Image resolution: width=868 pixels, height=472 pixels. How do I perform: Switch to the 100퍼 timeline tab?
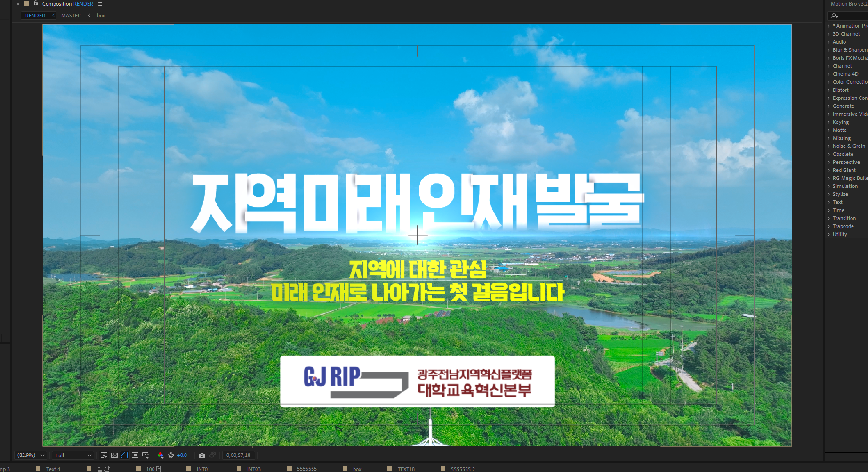point(153,469)
